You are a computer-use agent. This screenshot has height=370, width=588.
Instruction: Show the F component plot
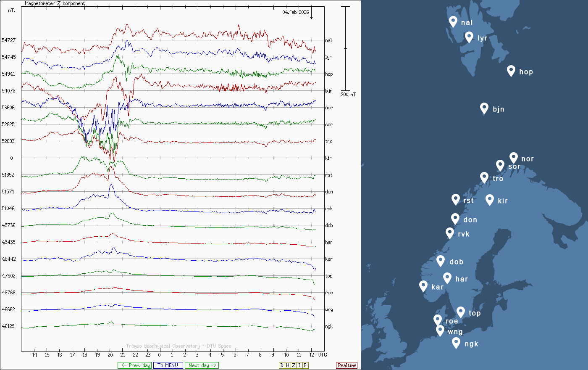pos(305,365)
